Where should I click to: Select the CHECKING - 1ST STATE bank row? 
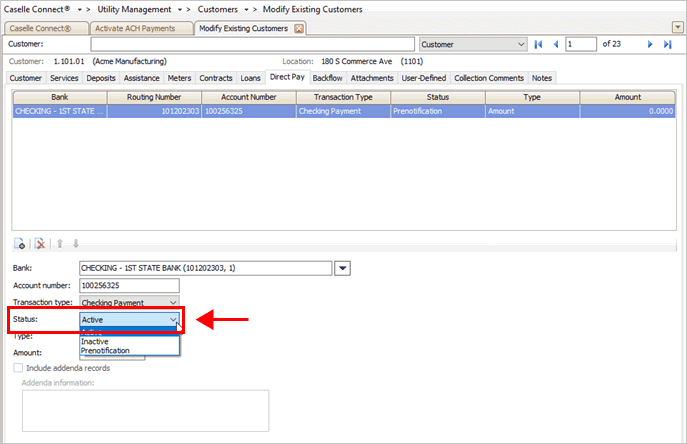(60, 112)
